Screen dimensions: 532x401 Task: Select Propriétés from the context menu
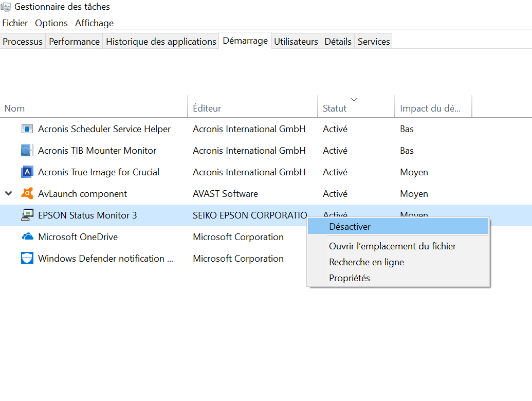click(350, 278)
